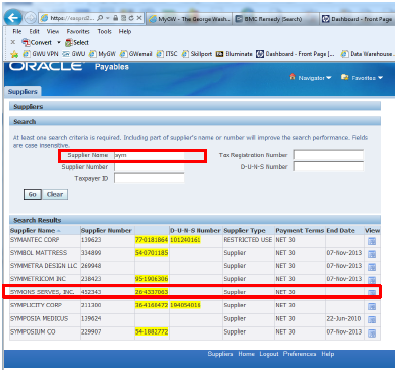Click the footer Suppliers link
The width and height of the screenshot is (399, 375).
(x=220, y=354)
